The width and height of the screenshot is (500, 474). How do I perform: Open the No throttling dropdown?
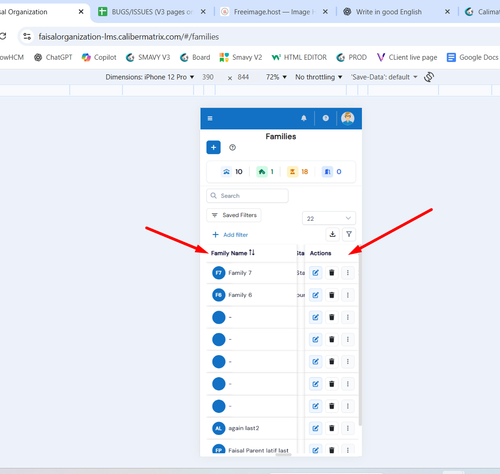point(319,77)
